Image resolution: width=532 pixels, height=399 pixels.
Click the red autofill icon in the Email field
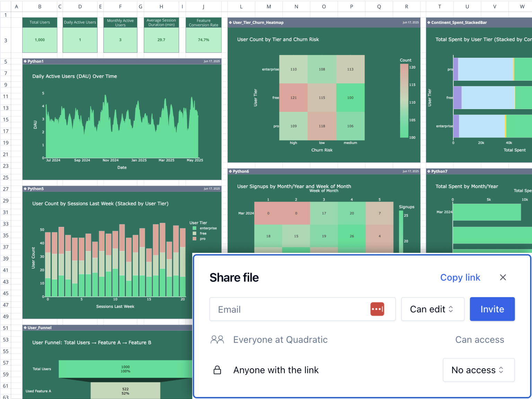click(377, 309)
